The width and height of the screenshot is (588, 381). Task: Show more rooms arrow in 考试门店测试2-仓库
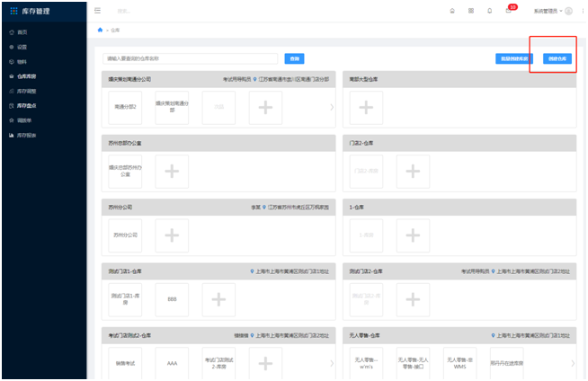point(332,363)
